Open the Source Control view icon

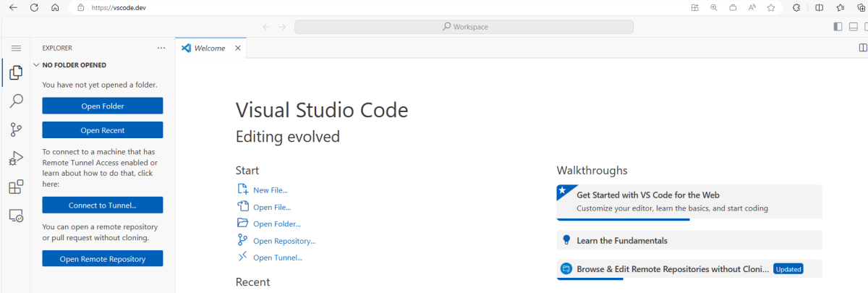click(15, 129)
